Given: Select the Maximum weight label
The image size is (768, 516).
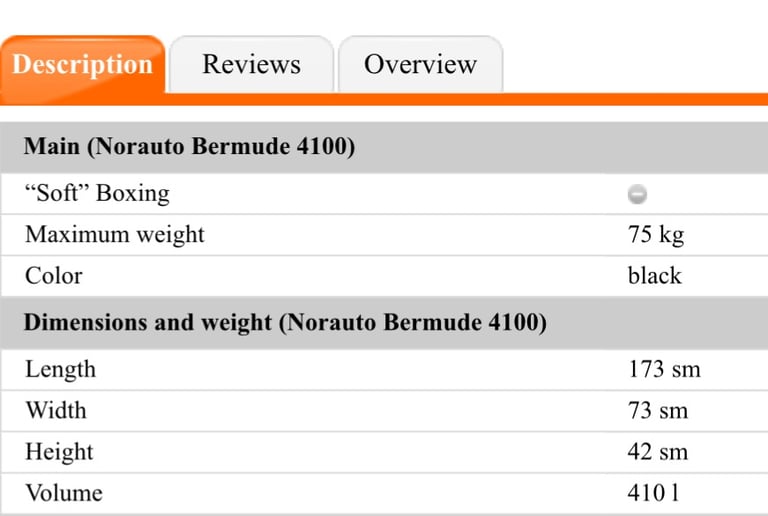Looking at the screenshot, I should pyautogui.click(x=115, y=235).
